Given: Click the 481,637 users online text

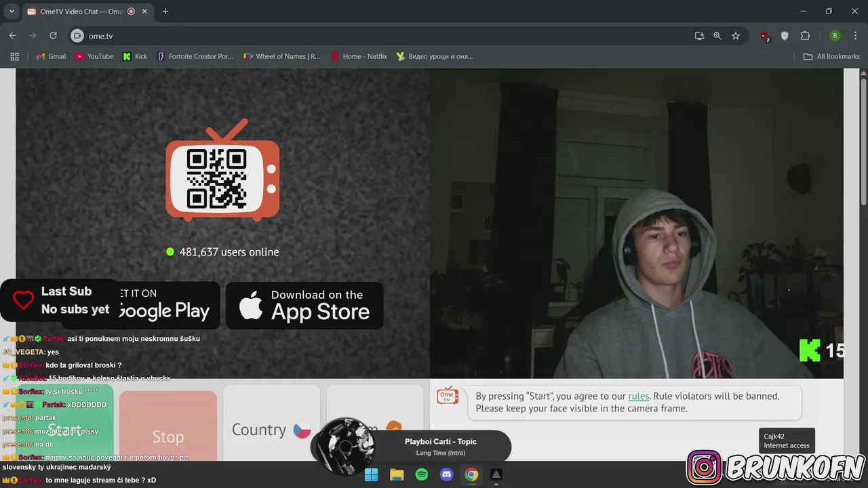Looking at the screenshot, I should (229, 251).
